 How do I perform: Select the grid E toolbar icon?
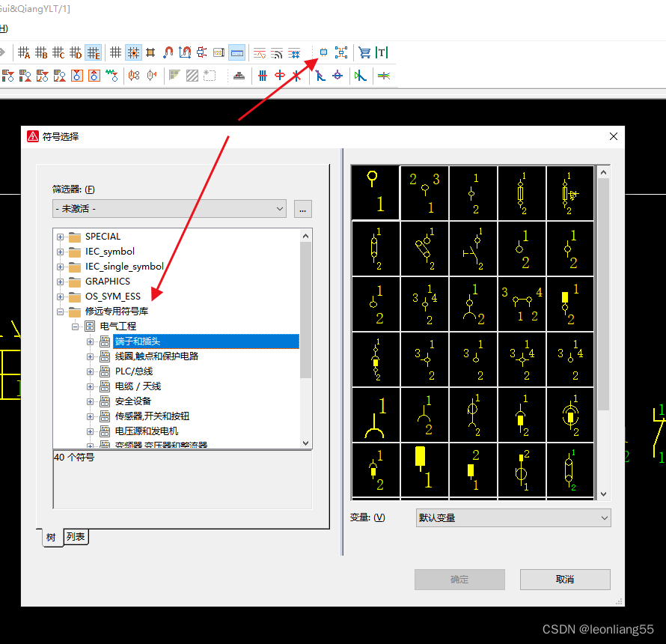coord(93,52)
